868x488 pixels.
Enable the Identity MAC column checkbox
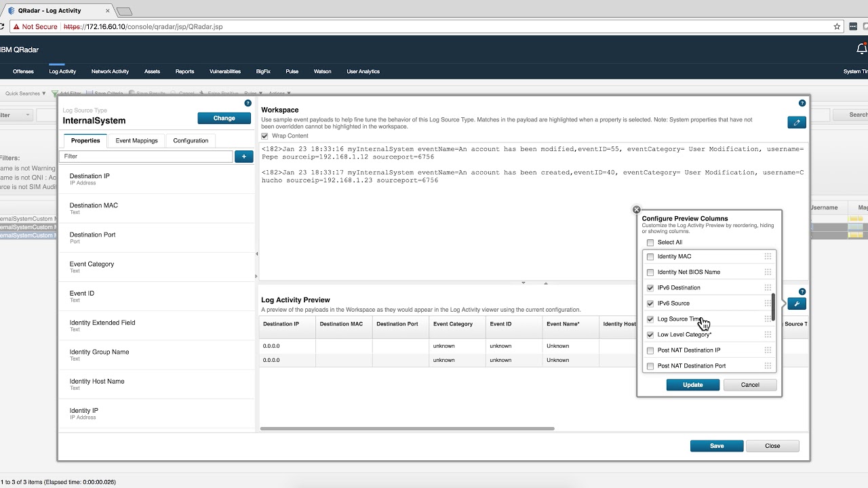click(x=650, y=257)
